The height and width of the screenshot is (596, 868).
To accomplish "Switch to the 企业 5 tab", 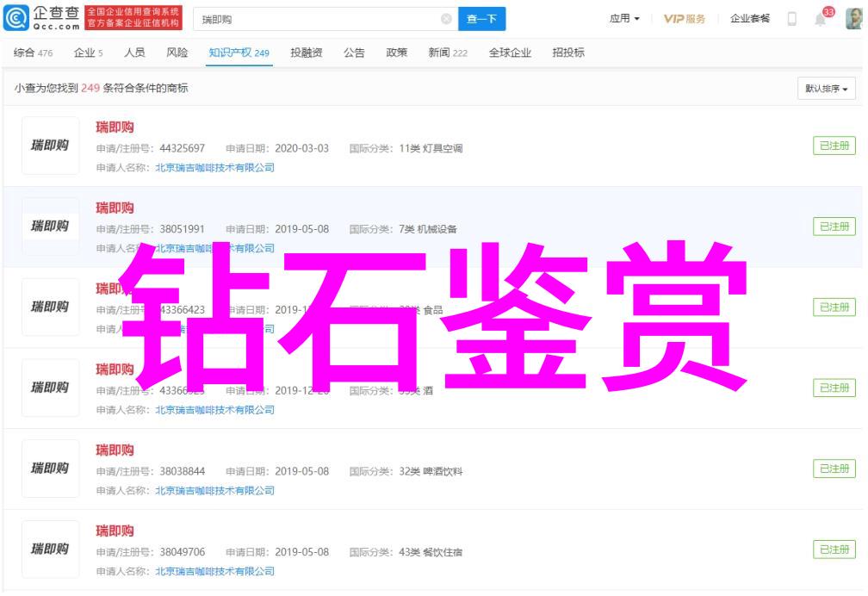I will (x=88, y=53).
